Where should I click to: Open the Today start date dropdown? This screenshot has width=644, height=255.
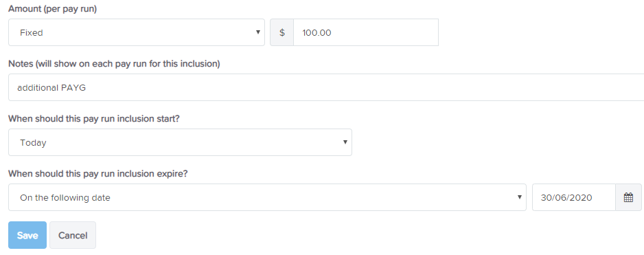(180, 142)
